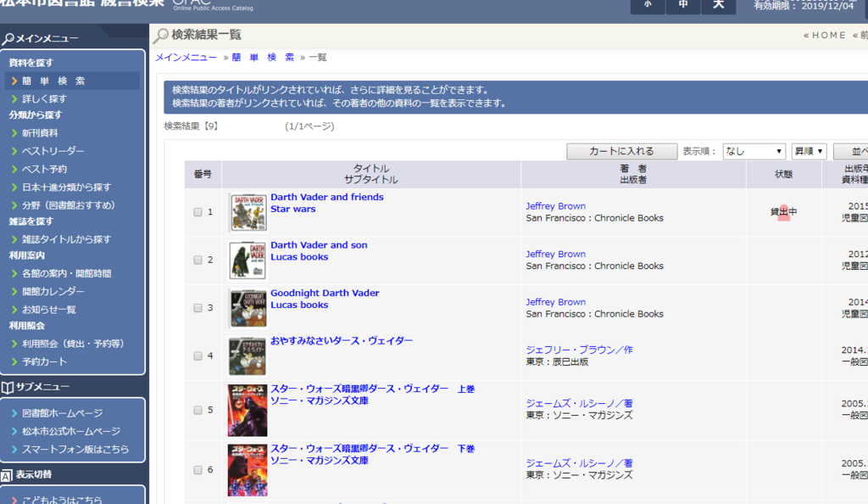Open 開館カレンダー in the sidebar
Screen dimensions: 868x504
coord(53,291)
